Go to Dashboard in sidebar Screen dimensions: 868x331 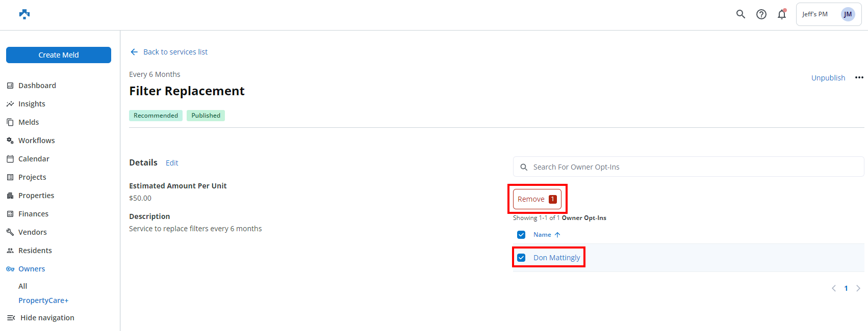[x=37, y=86]
